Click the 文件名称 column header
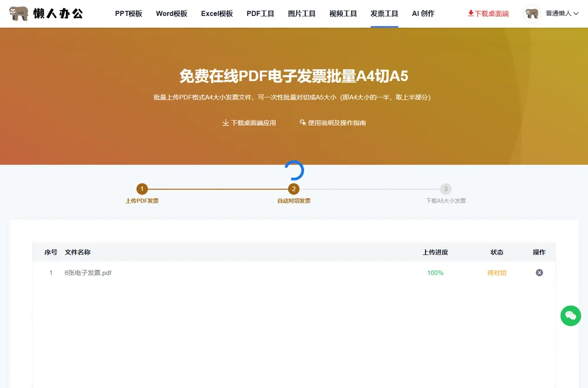This screenshot has height=388, width=588. [x=78, y=252]
